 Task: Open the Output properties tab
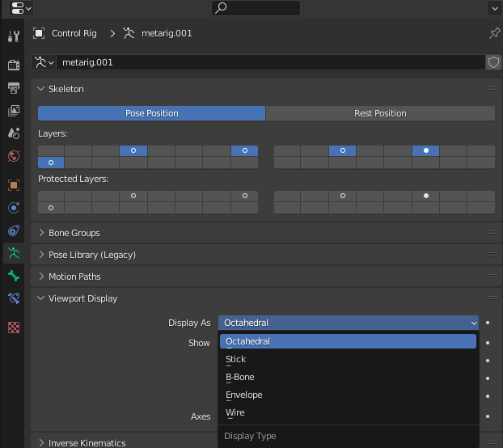14,88
